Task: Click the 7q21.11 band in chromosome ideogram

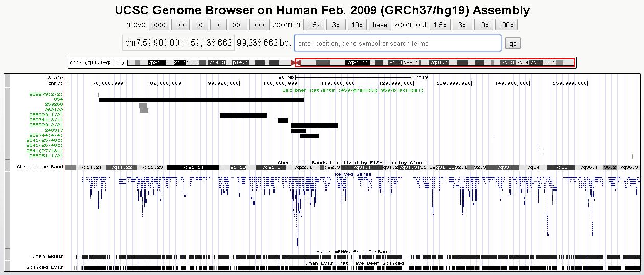Action: pos(357,62)
